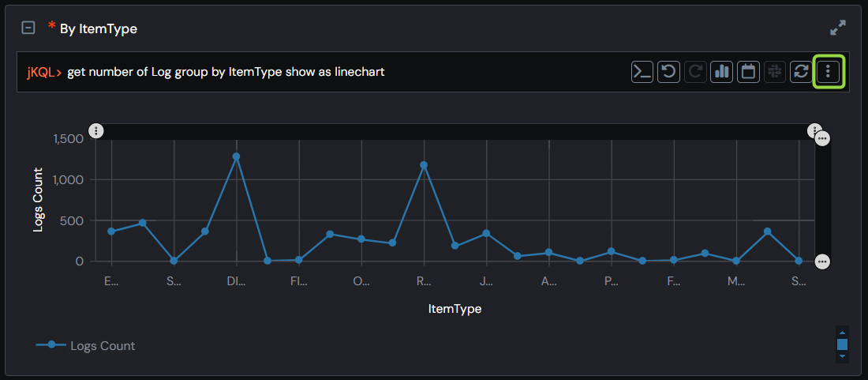
Task: Open the vertical three-dot options menu
Action: click(828, 71)
